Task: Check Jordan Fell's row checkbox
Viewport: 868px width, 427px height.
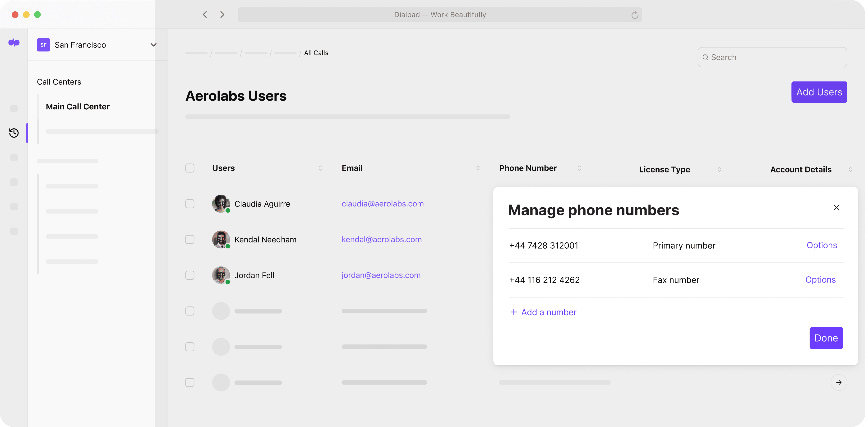Action: pyautogui.click(x=190, y=275)
